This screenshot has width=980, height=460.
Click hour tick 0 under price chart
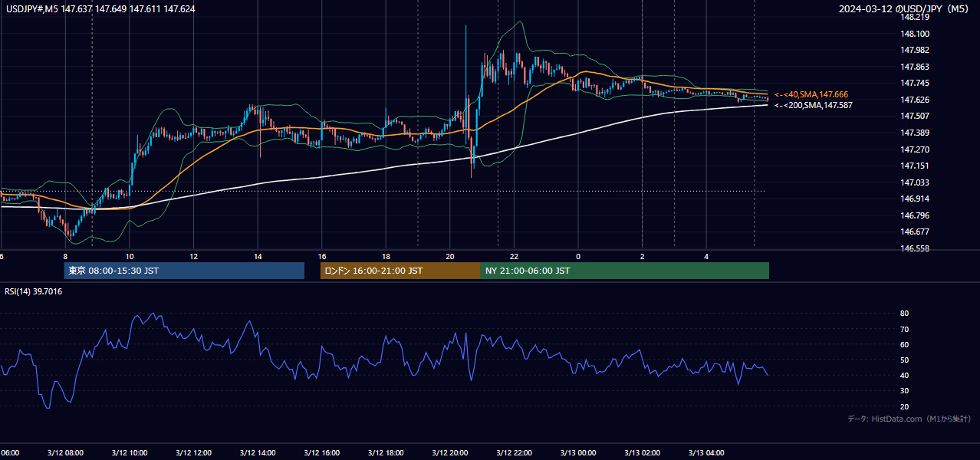point(578,257)
